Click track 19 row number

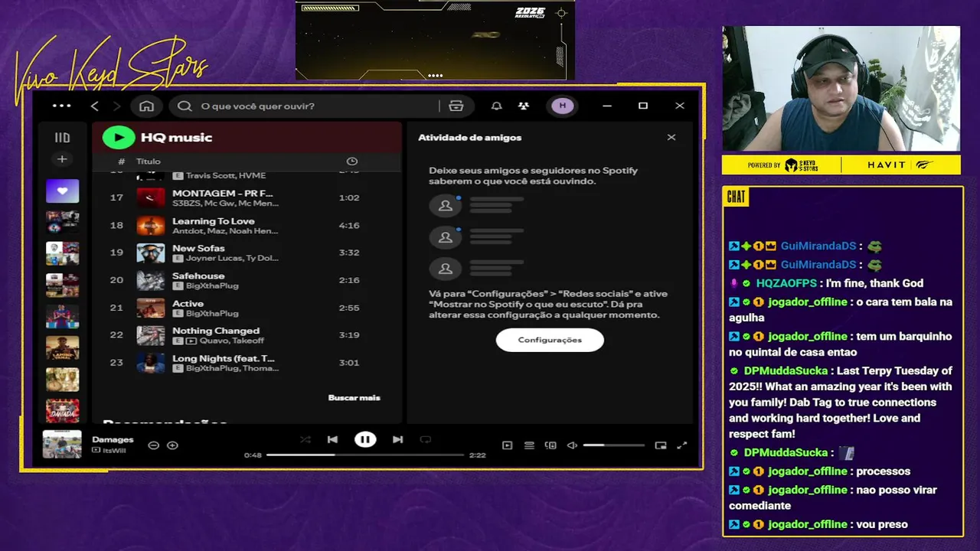pyautogui.click(x=116, y=253)
